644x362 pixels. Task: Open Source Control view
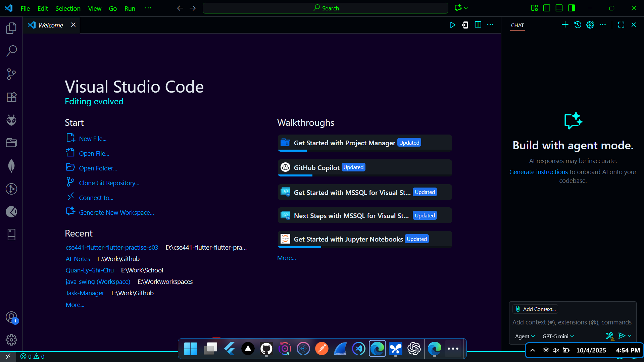[x=11, y=74]
